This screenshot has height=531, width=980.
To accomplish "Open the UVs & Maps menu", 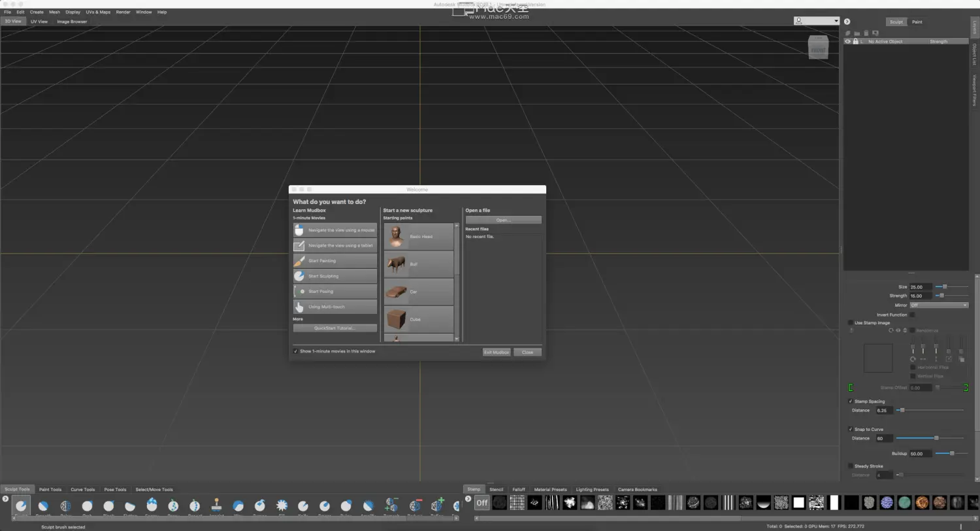I will coord(98,12).
